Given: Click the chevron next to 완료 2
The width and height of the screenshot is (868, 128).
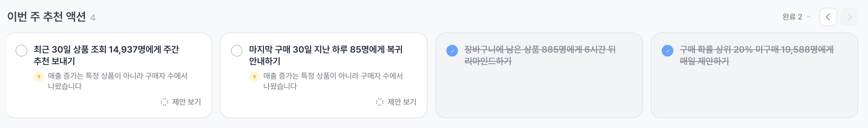Looking at the screenshot, I should point(808,17).
